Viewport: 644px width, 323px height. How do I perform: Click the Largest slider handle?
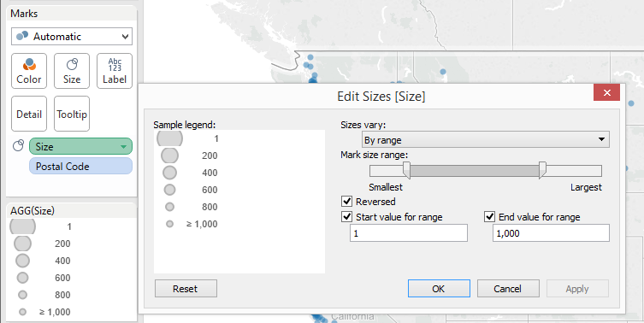[542, 170]
